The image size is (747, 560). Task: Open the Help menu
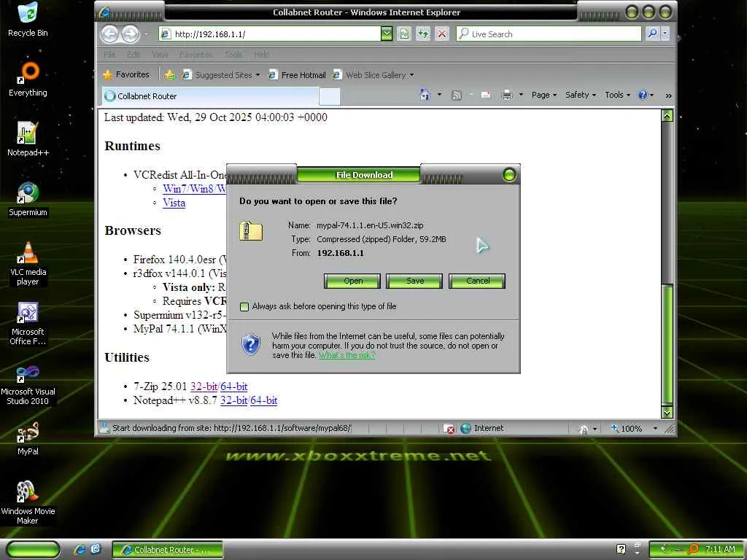click(262, 54)
